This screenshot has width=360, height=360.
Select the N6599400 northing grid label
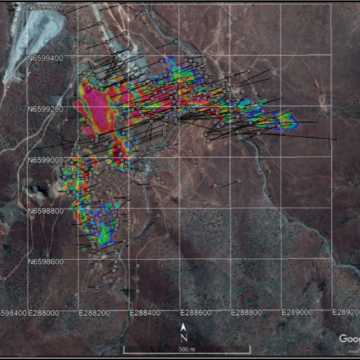coord(45,58)
